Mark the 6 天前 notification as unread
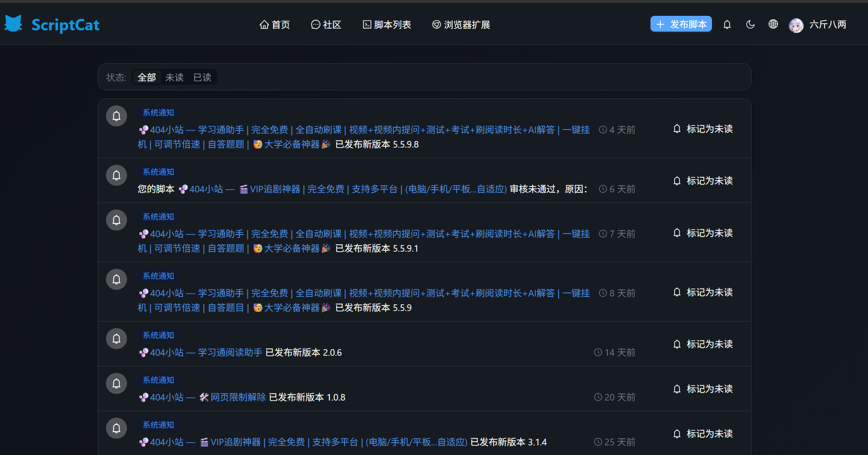 tap(703, 181)
